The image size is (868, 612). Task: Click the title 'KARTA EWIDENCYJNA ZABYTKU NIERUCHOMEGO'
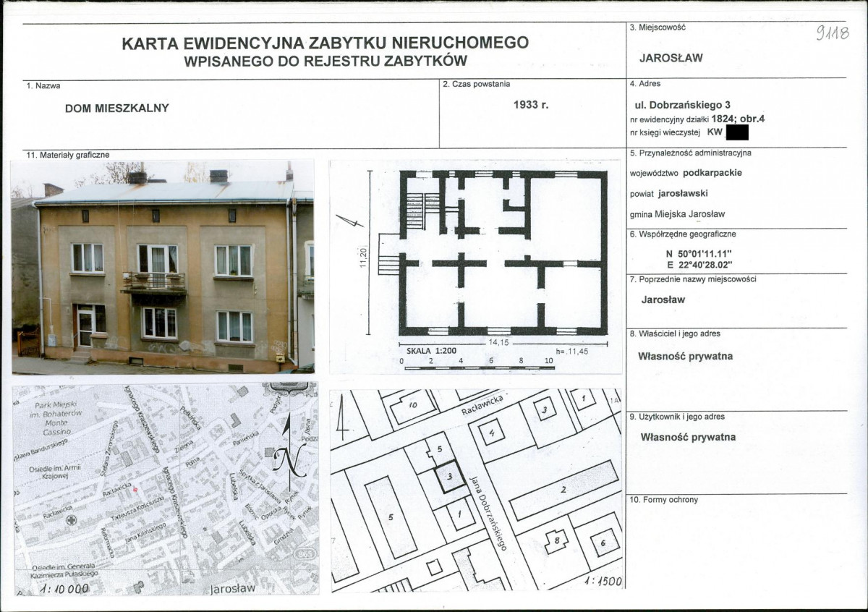point(325,43)
